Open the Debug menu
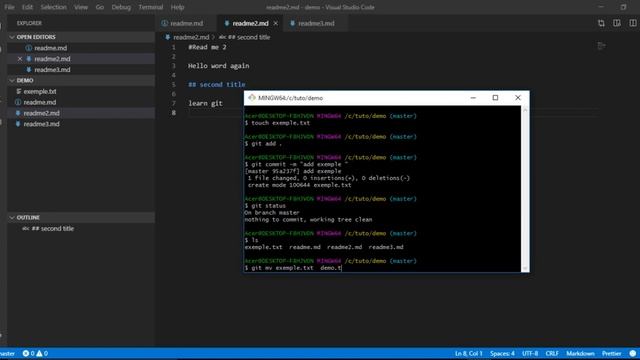This screenshot has width=640, height=360. [121, 7]
